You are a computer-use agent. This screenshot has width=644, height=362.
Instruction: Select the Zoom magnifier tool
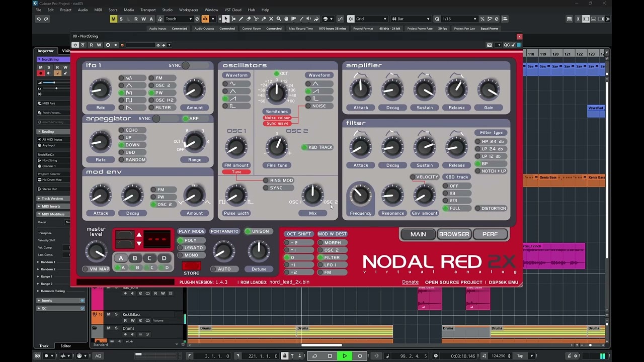click(279, 19)
